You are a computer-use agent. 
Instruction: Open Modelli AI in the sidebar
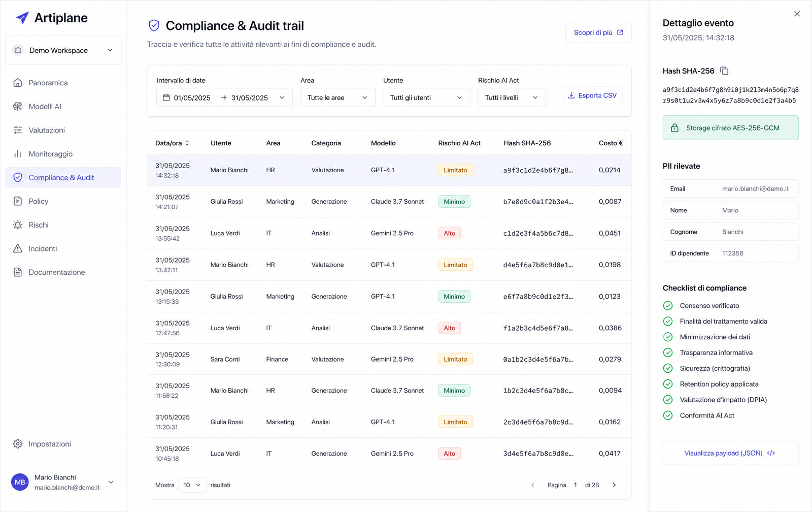[x=63, y=107]
